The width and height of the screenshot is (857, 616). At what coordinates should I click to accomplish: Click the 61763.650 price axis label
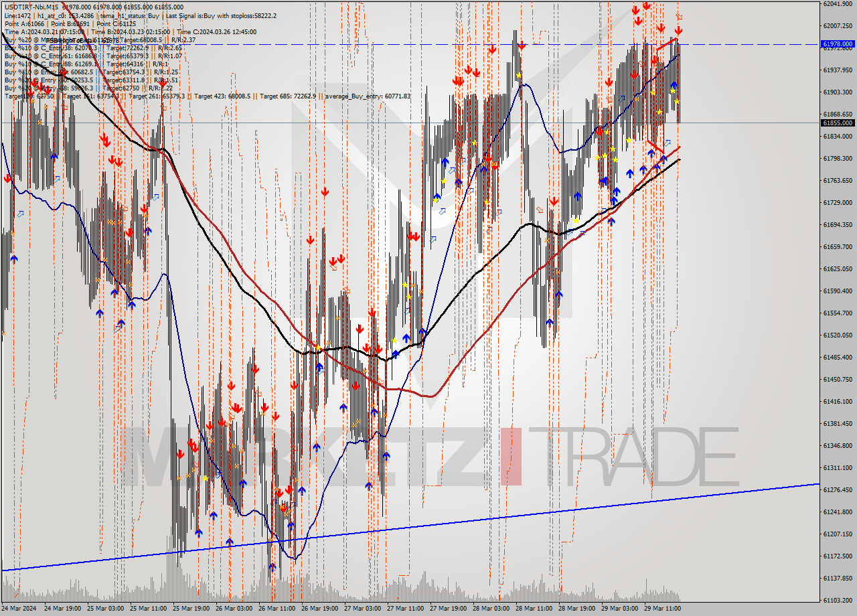pos(838,180)
